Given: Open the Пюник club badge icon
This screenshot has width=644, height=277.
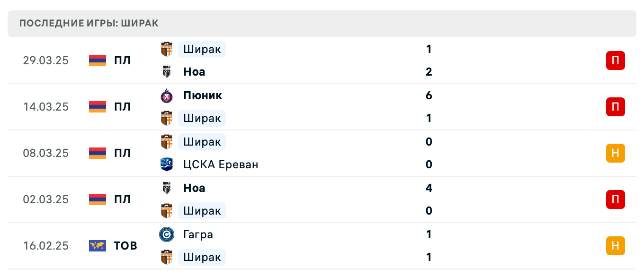Looking at the screenshot, I should [x=167, y=95].
